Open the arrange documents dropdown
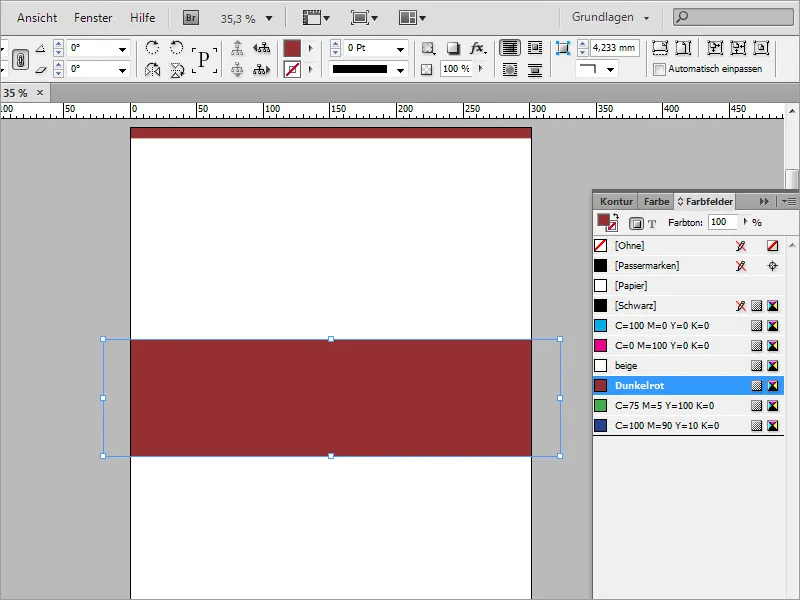 (412, 18)
